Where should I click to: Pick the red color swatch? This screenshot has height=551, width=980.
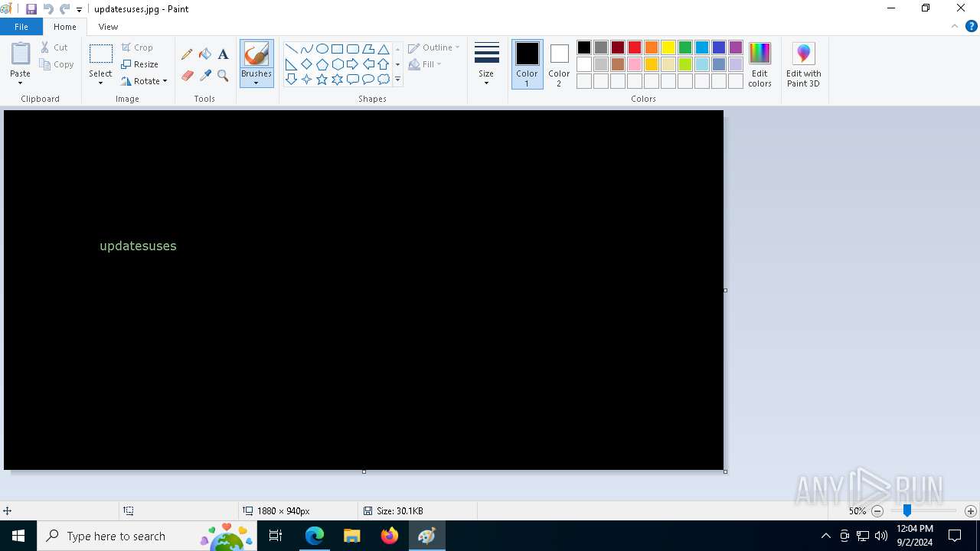pos(635,48)
